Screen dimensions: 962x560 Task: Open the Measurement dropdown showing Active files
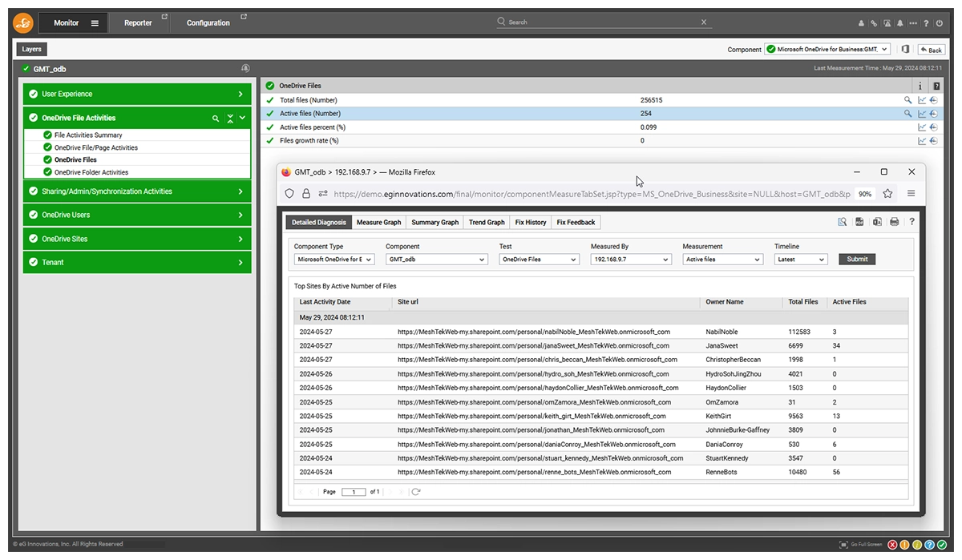(723, 260)
